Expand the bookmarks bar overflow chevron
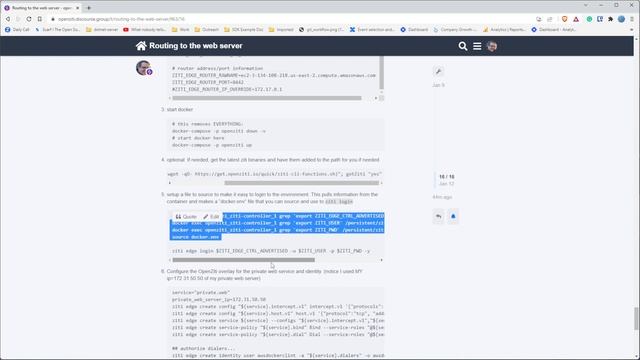640x360 pixels. coord(631,30)
